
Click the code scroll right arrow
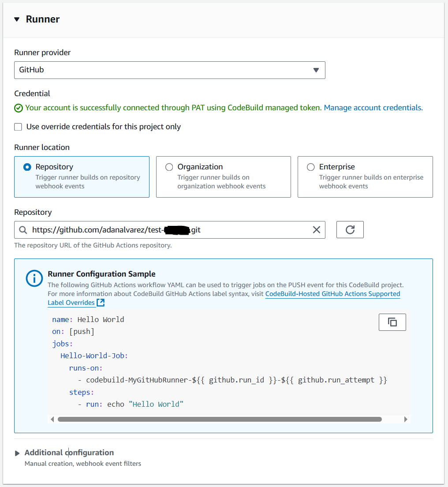point(406,420)
